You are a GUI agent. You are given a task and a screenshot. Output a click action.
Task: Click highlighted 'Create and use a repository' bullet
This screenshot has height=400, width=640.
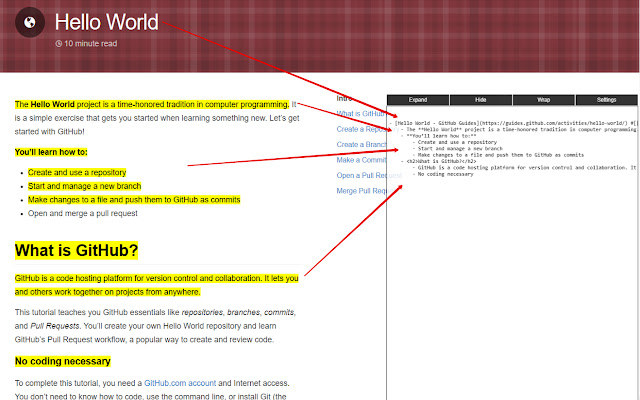[77, 173]
